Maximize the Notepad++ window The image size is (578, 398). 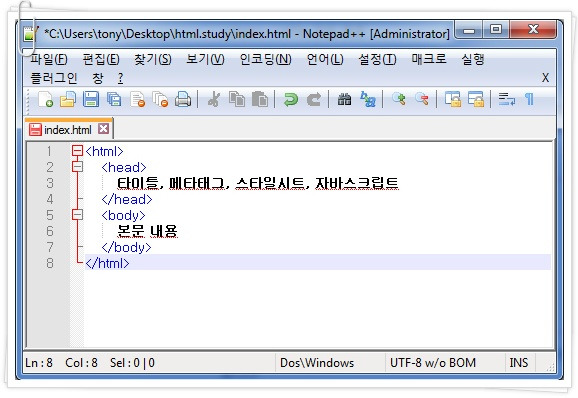tap(496, 29)
